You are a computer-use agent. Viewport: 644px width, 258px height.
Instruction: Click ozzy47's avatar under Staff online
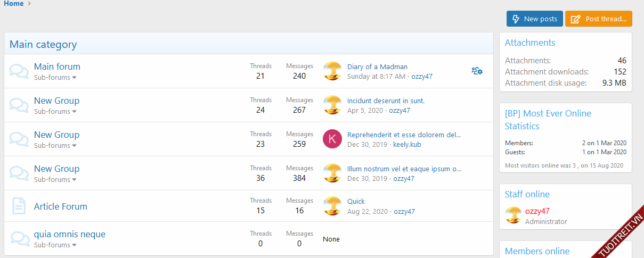point(513,215)
